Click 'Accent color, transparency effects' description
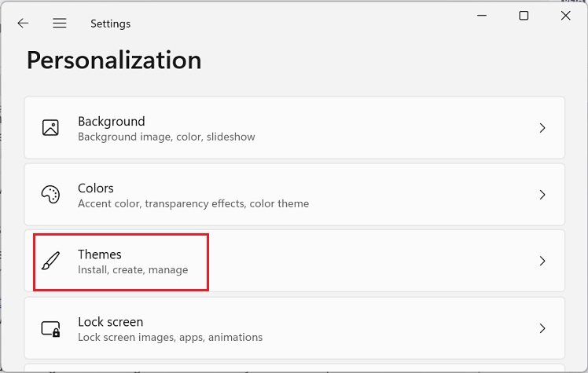This screenshot has width=588, height=373. click(193, 203)
